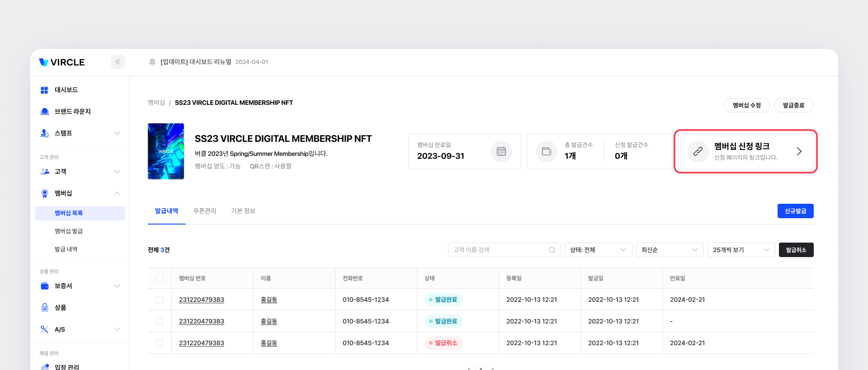The image size is (868, 370).
Task: Go to next page arrow in pagination
Action: coord(493,368)
